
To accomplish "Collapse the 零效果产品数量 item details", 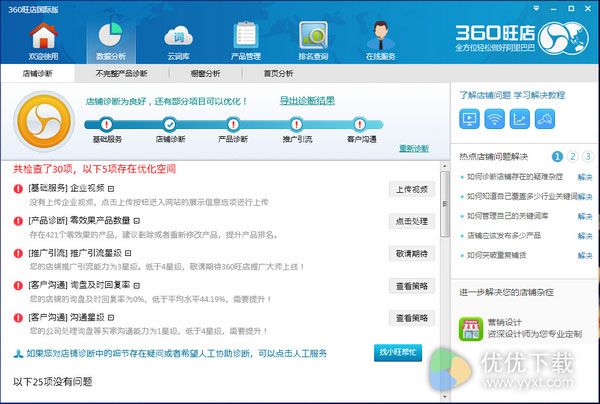I will click(x=137, y=221).
